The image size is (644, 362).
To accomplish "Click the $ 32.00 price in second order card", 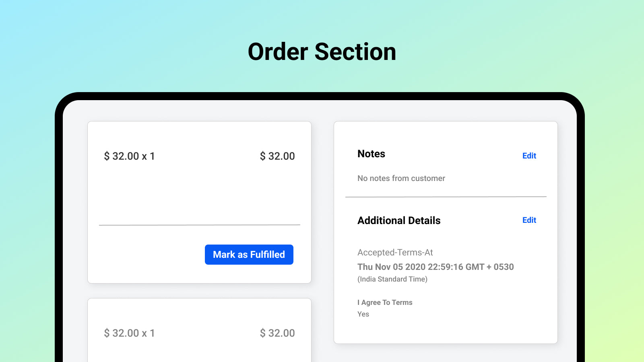I will tap(277, 333).
